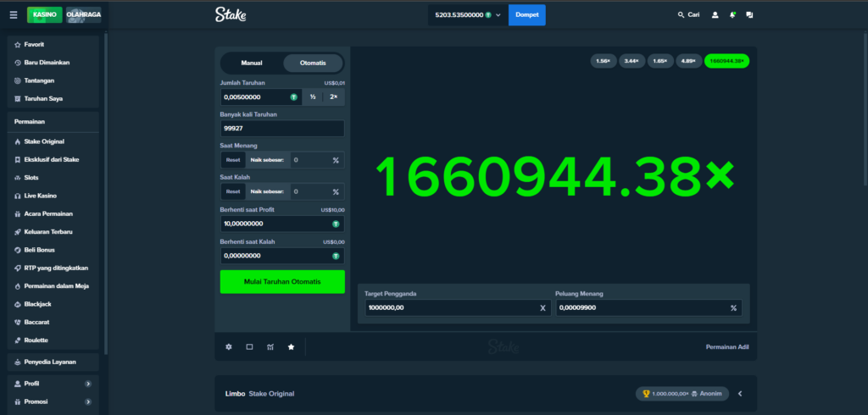The image size is (868, 415).
Task: Collapse the Limbo info panel chevron
Action: click(x=740, y=394)
